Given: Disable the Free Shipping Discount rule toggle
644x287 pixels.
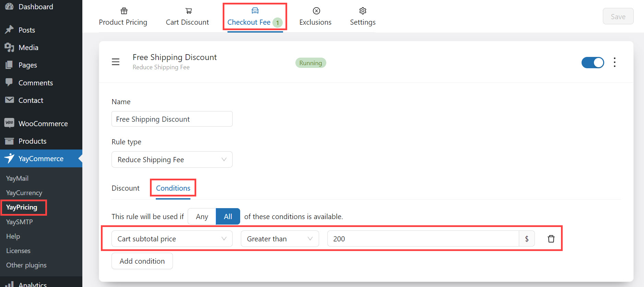Looking at the screenshot, I should 593,62.
